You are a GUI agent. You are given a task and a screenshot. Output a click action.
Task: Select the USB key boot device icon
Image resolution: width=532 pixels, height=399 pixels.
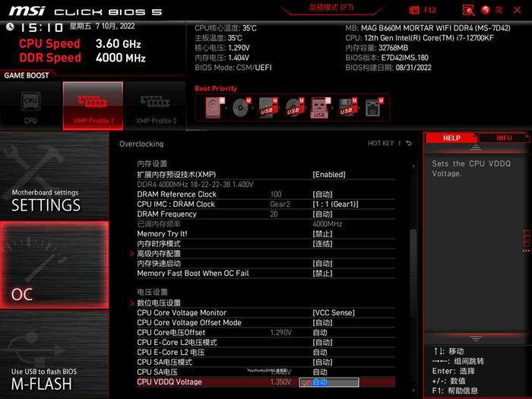320,108
